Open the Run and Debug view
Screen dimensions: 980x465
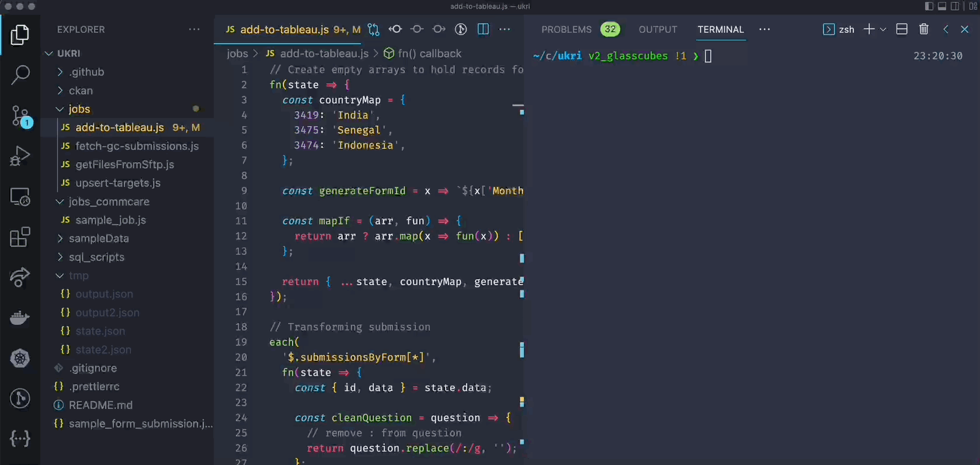click(20, 157)
